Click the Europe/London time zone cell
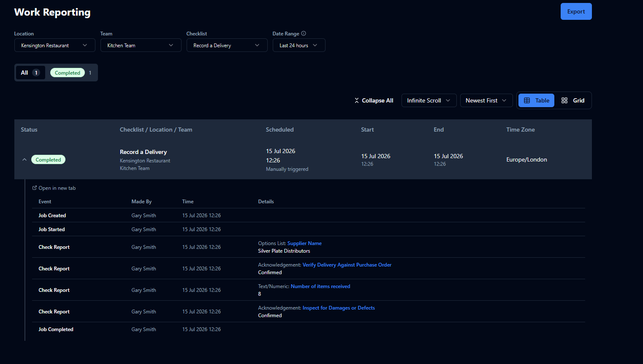The height and width of the screenshot is (364, 643). pos(526,159)
